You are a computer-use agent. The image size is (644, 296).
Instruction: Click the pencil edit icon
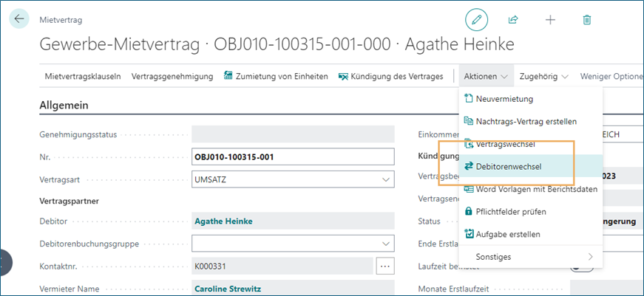(x=477, y=20)
